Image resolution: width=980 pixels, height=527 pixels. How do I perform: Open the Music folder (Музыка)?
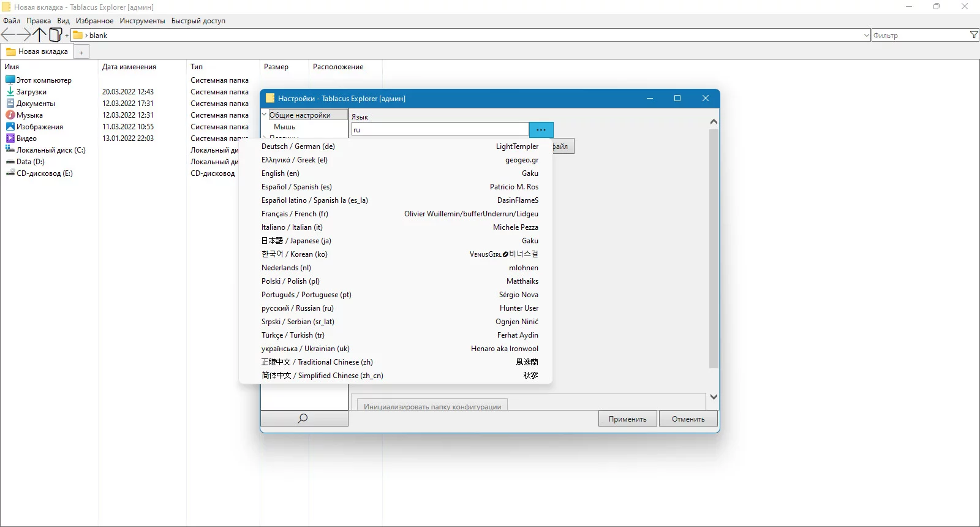tap(29, 115)
